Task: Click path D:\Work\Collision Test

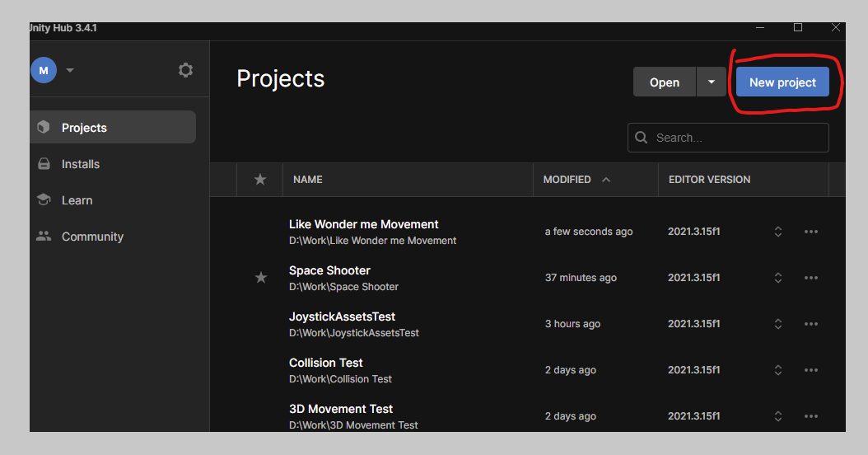Action: click(340, 379)
